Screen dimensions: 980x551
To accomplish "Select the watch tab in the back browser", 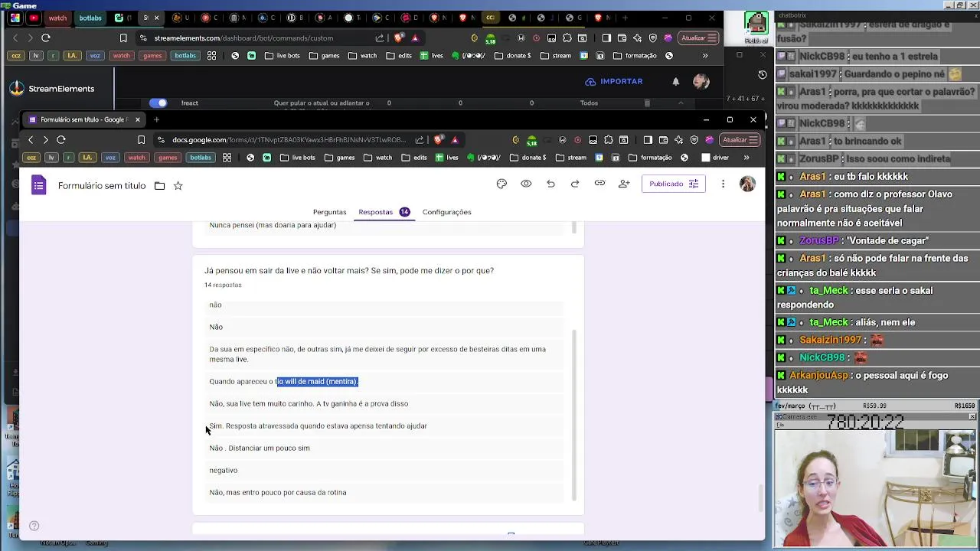I will [x=57, y=18].
